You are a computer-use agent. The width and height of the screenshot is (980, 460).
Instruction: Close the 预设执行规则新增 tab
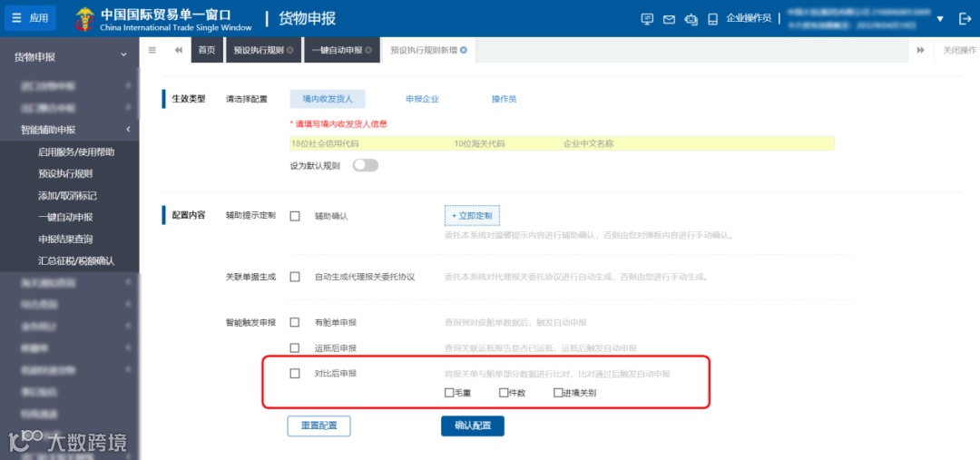(x=463, y=50)
